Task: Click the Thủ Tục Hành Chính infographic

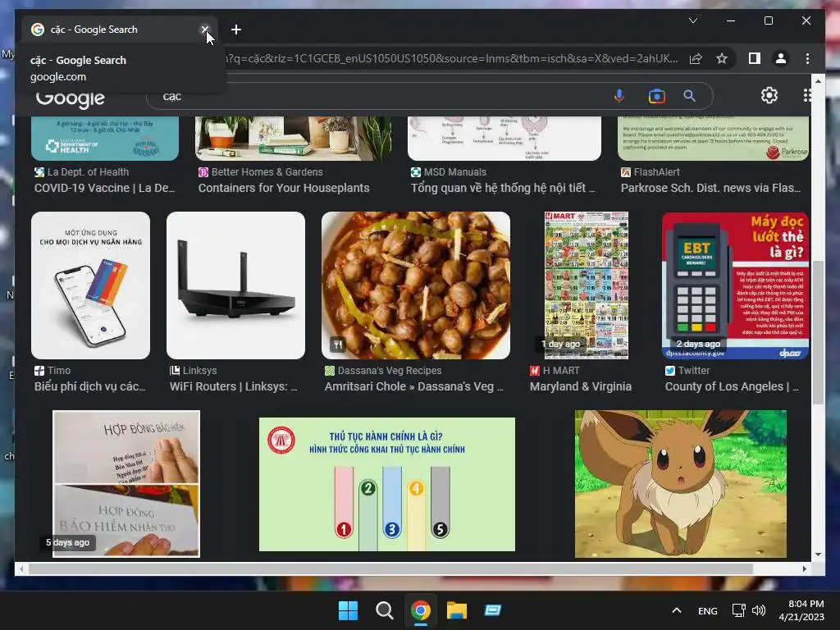Action: point(387,484)
